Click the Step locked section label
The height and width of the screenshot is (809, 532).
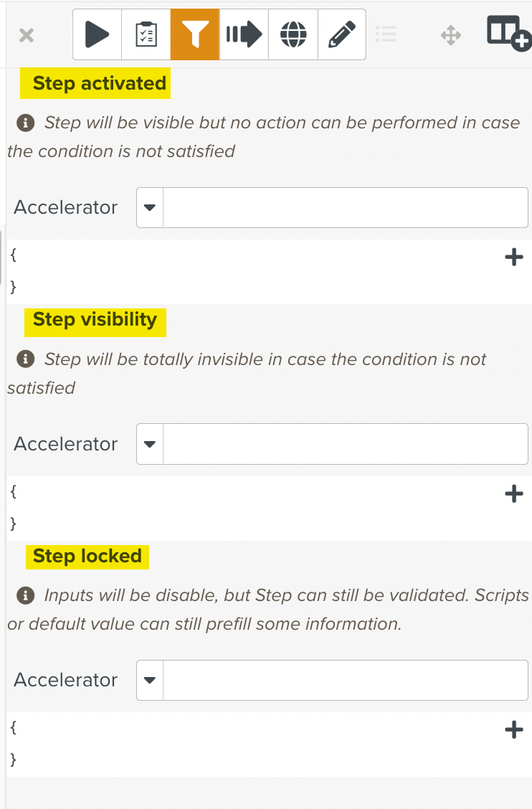point(87,556)
